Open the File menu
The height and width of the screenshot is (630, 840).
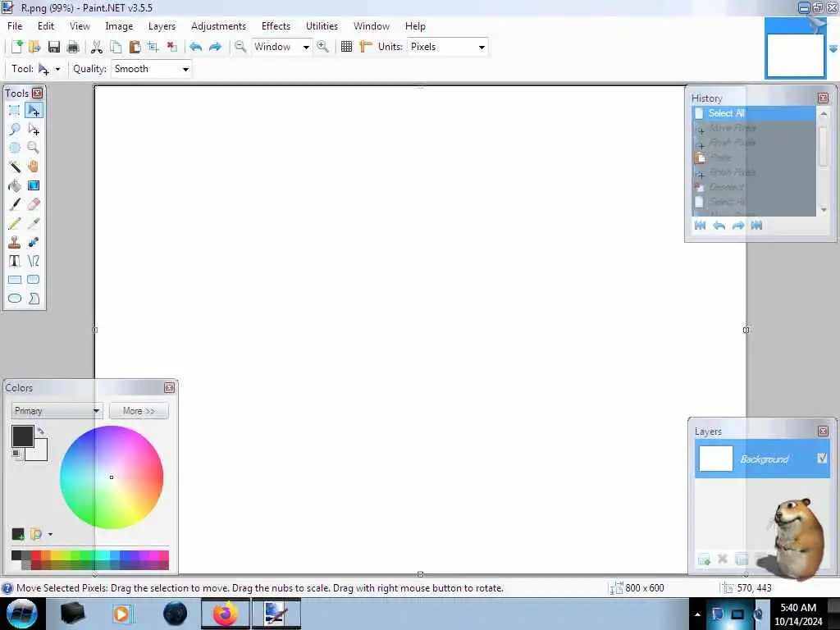pyautogui.click(x=15, y=25)
